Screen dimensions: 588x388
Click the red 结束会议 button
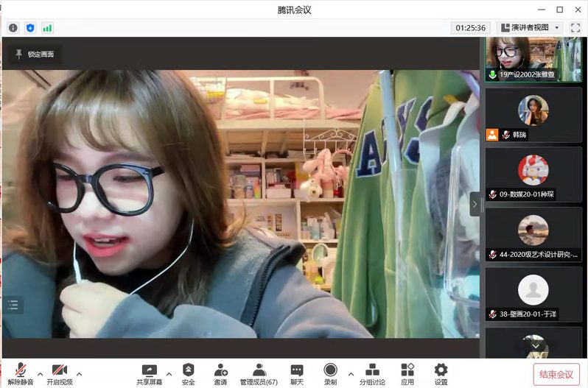click(x=556, y=374)
